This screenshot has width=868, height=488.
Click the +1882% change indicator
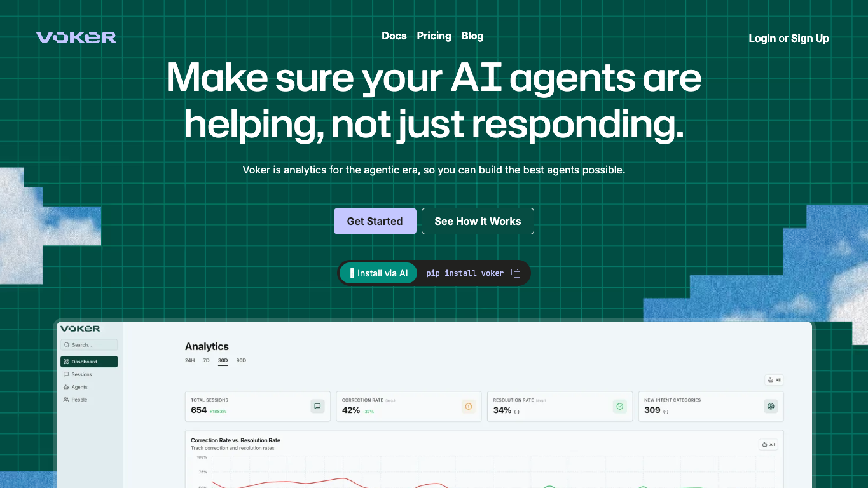(218, 412)
